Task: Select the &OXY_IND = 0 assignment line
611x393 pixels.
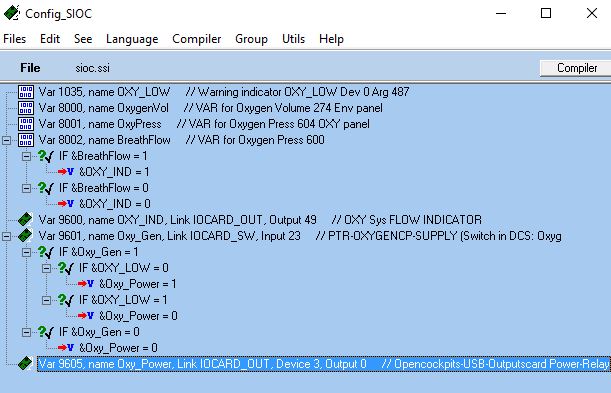Action: click(115, 204)
